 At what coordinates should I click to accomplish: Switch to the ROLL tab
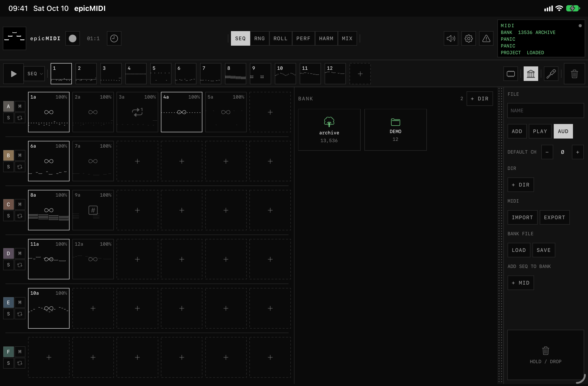click(x=281, y=38)
